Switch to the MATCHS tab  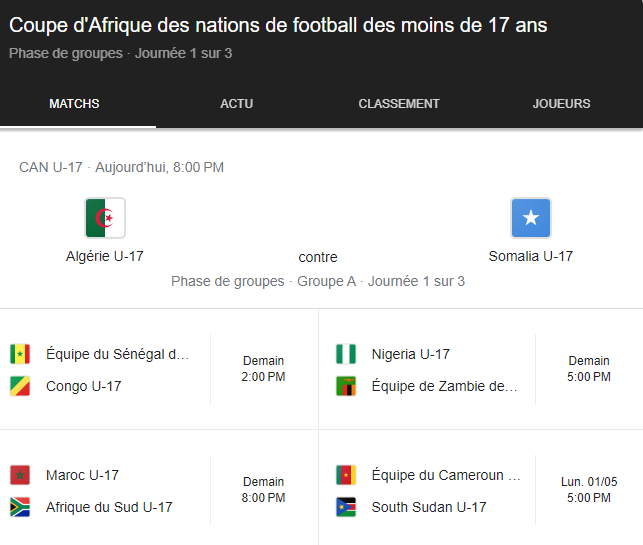click(x=74, y=104)
